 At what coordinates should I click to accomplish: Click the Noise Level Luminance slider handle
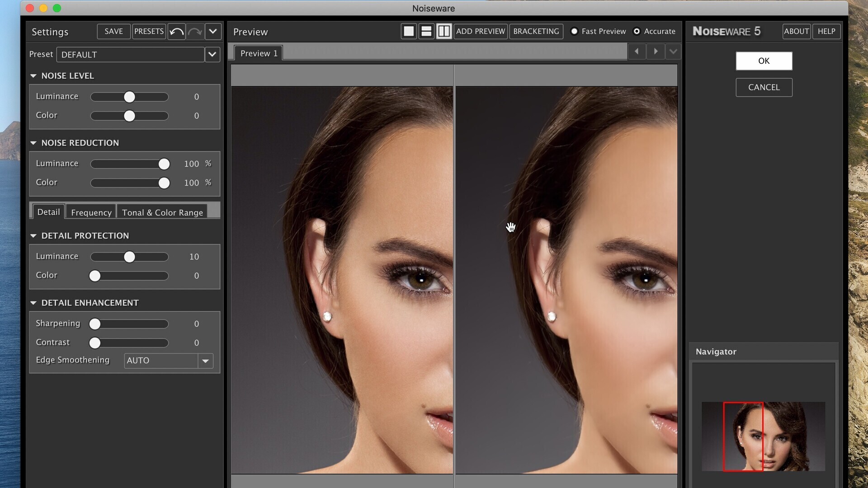[129, 97]
